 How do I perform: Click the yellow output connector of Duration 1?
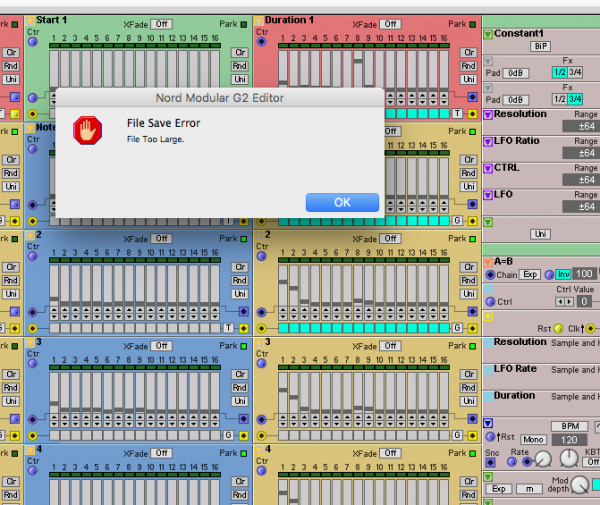click(x=473, y=114)
